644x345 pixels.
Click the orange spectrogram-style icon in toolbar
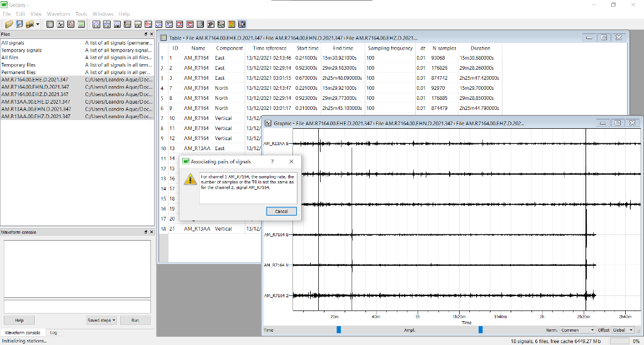tap(232, 24)
